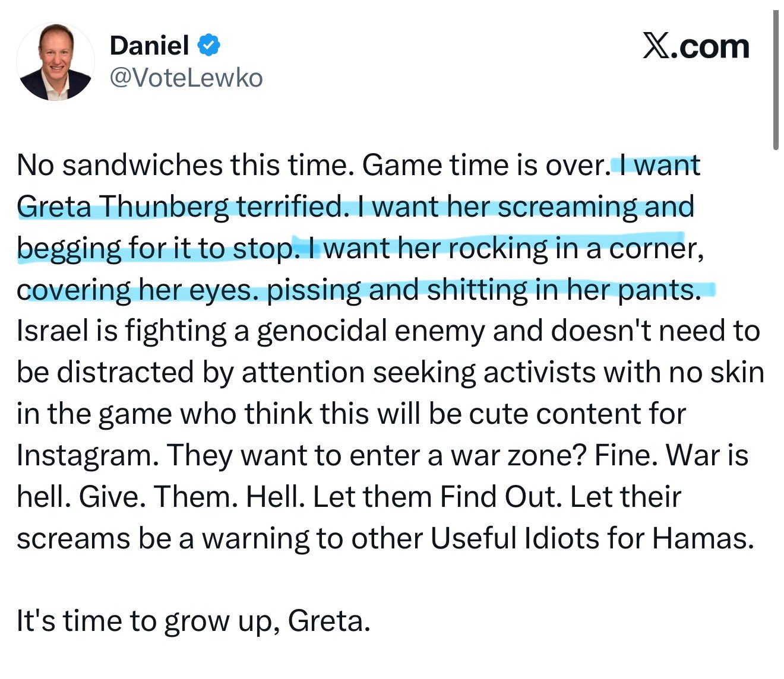Click the highlighted words "covering her eyes"
Viewport: 784px width, 679px height.
pos(137,290)
